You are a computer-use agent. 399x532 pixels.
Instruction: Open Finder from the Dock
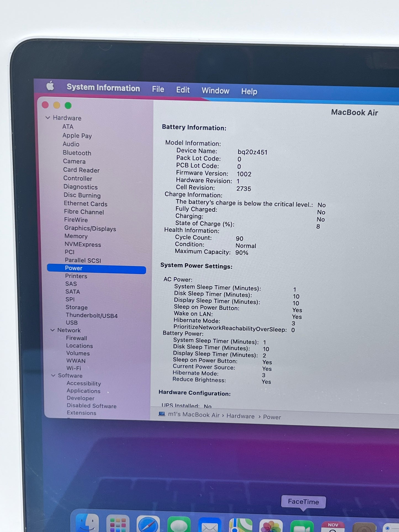tap(87, 523)
